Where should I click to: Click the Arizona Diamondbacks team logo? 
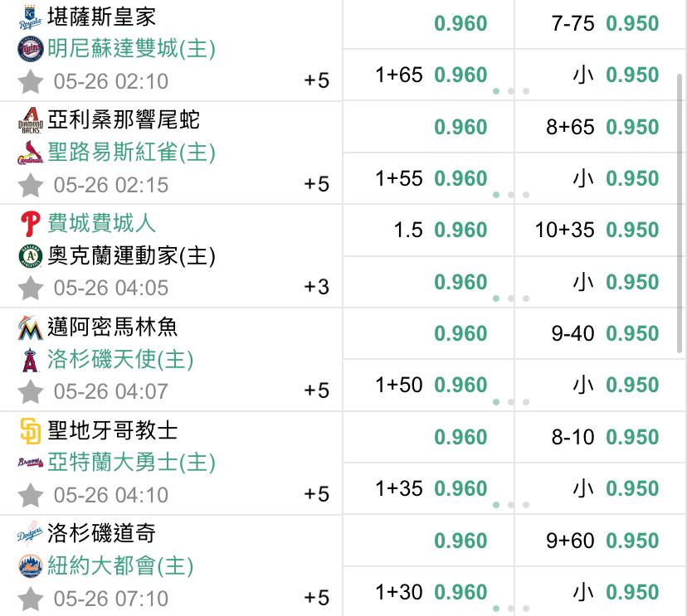[x=29, y=121]
